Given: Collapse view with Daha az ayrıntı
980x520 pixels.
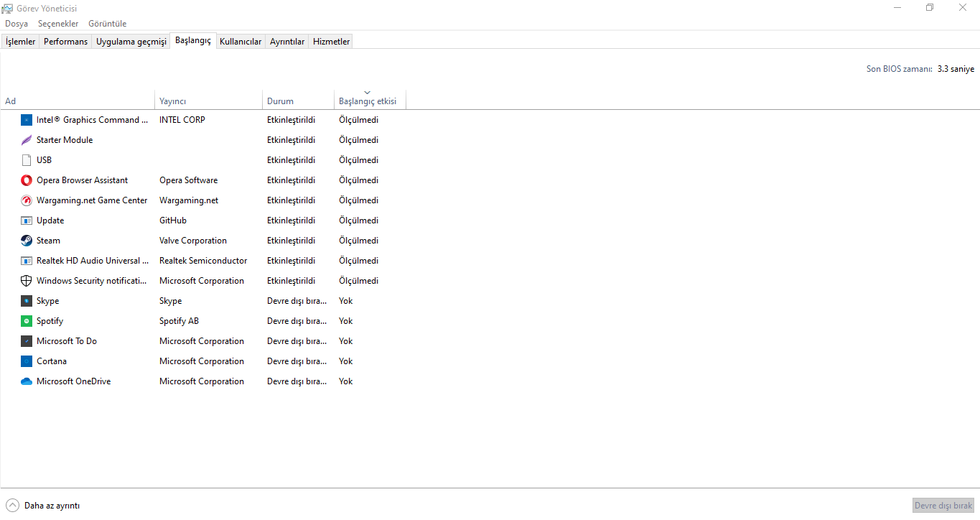Looking at the screenshot, I should click(43, 506).
